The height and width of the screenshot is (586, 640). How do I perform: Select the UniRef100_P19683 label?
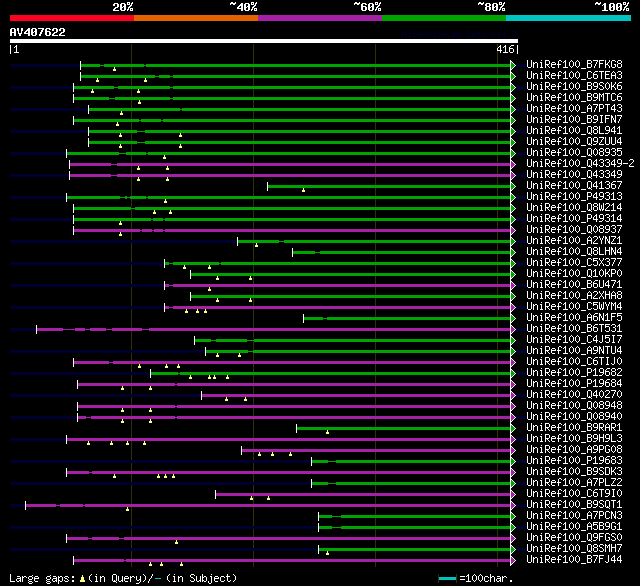[x=574, y=461]
